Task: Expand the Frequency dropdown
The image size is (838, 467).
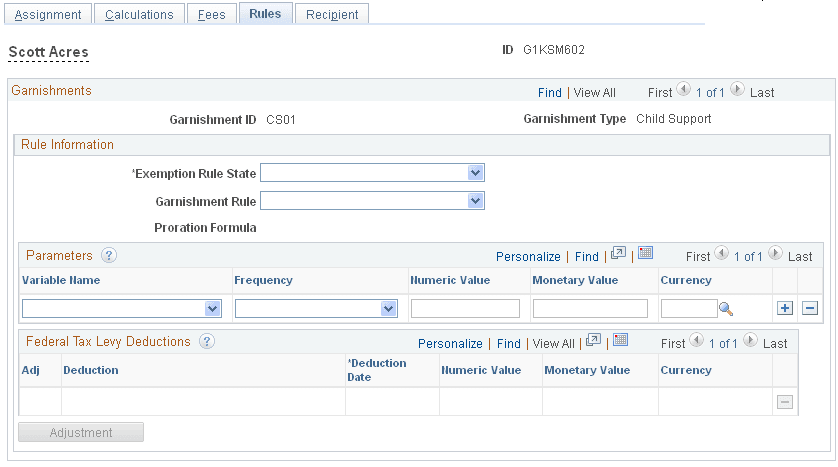Action: 388,309
